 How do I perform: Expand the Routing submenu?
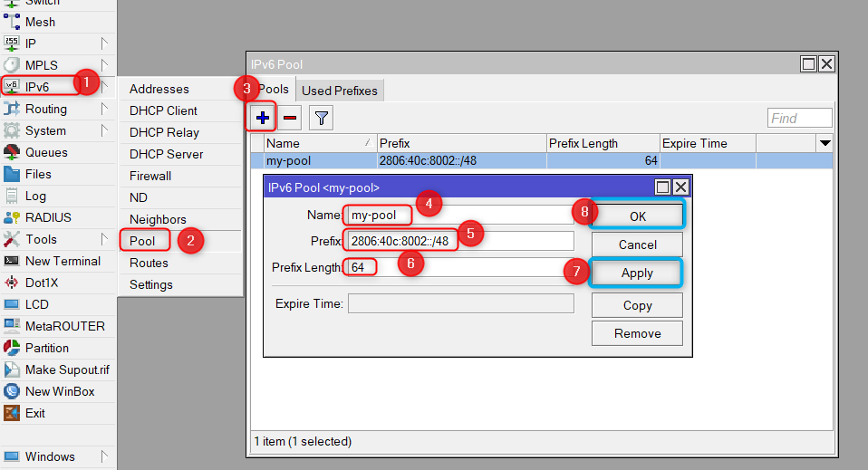click(x=45, y=109)
